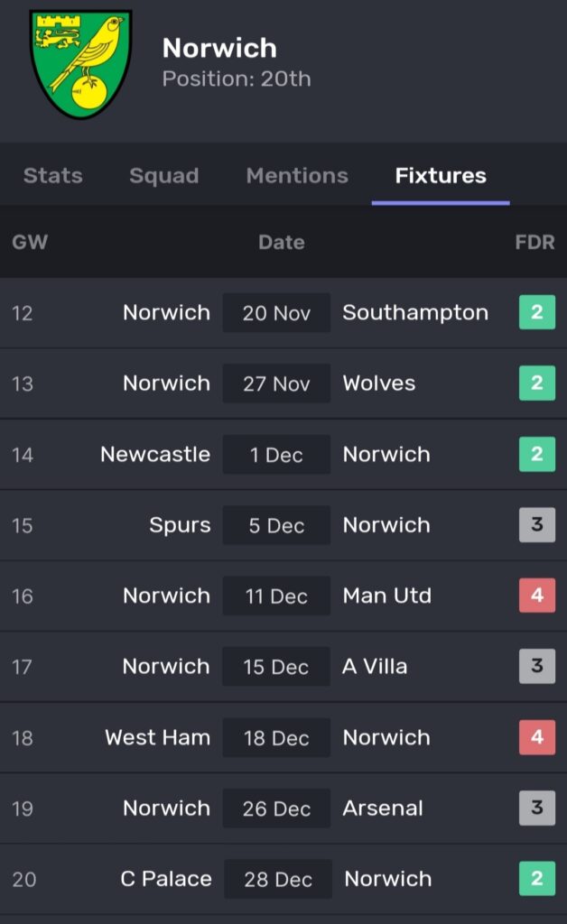This screenshot has height=924, width=567.
Task: Open the Stats tab
Action: tap(52, 176)
